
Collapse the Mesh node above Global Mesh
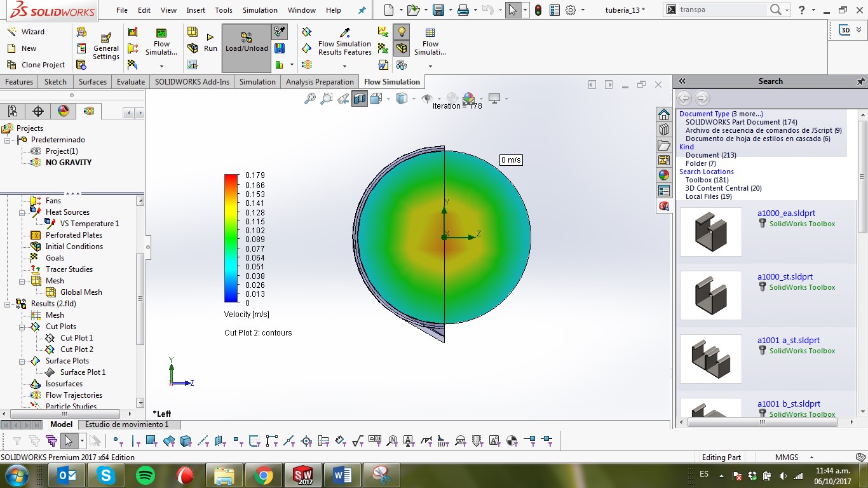22,281
